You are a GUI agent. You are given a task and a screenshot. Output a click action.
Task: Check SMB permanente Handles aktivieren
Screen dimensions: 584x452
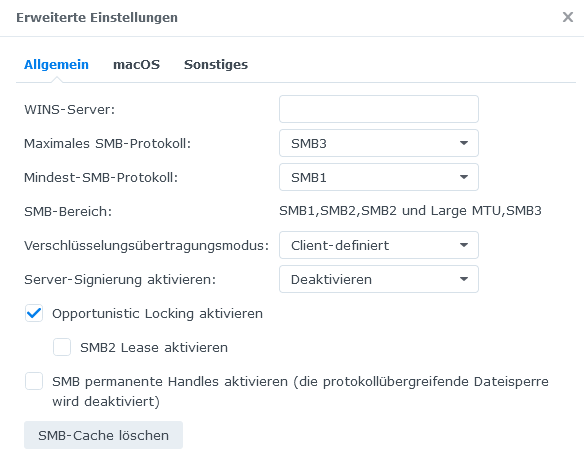coord(34,381)
